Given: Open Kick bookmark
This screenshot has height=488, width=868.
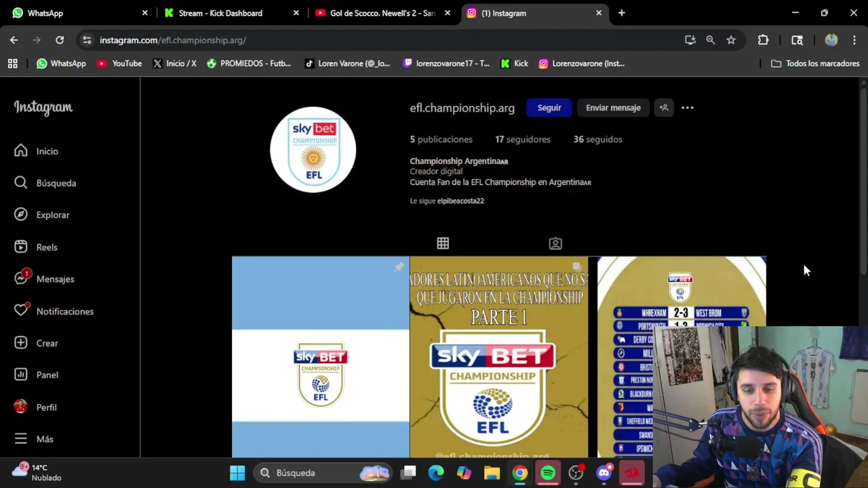Looking at the screenshot, I should pyautogui.click(x=514, y=64).
